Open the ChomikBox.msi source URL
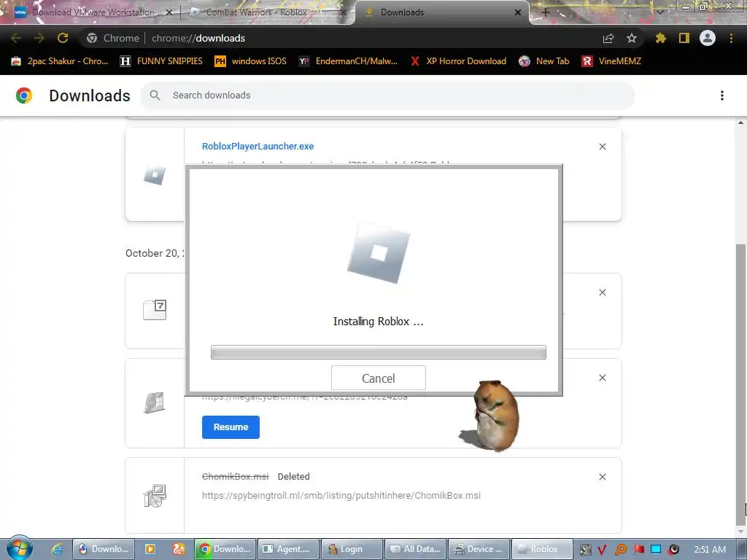The image size is (747, 560). click(341, 495)
